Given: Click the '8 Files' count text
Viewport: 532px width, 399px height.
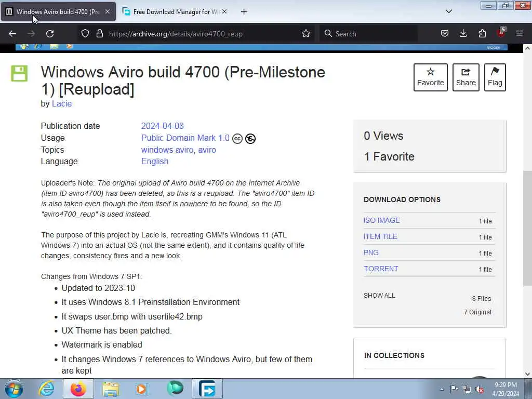Looking at the screenshot, I should click(x=482, y=299).
